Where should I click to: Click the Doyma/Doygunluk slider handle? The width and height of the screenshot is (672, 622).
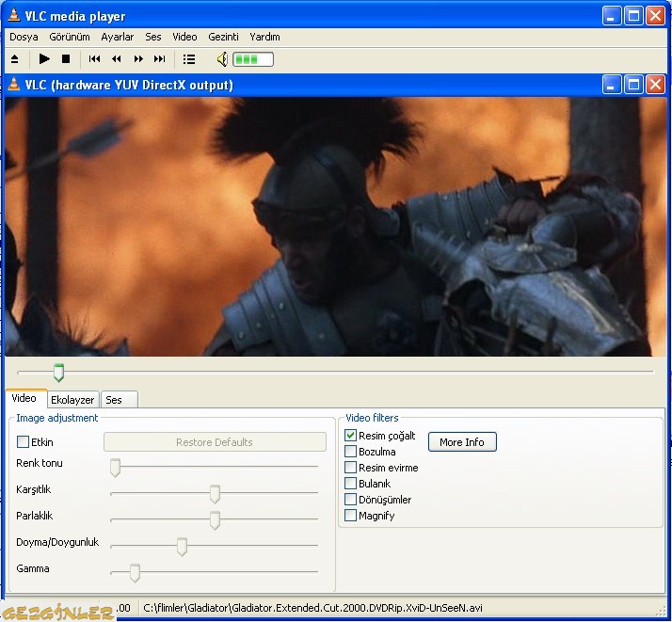(x=182, y=547)
